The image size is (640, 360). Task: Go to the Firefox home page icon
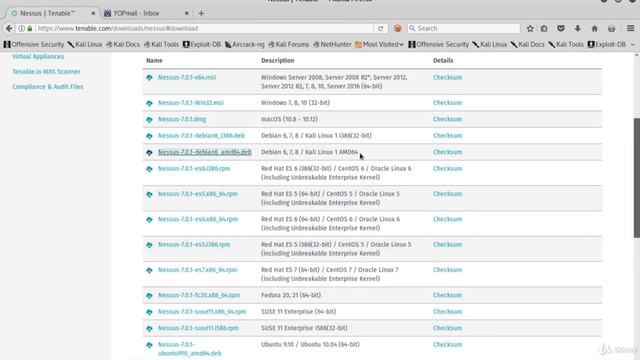pyautogui.click(x=594, y=28)
